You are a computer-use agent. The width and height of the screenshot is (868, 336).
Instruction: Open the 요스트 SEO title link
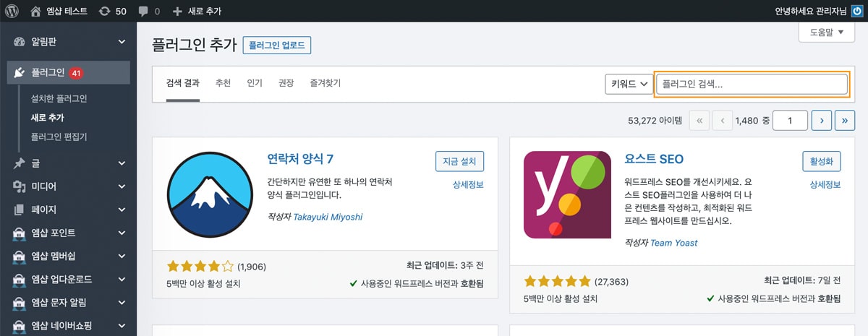(x=654, y=159)
